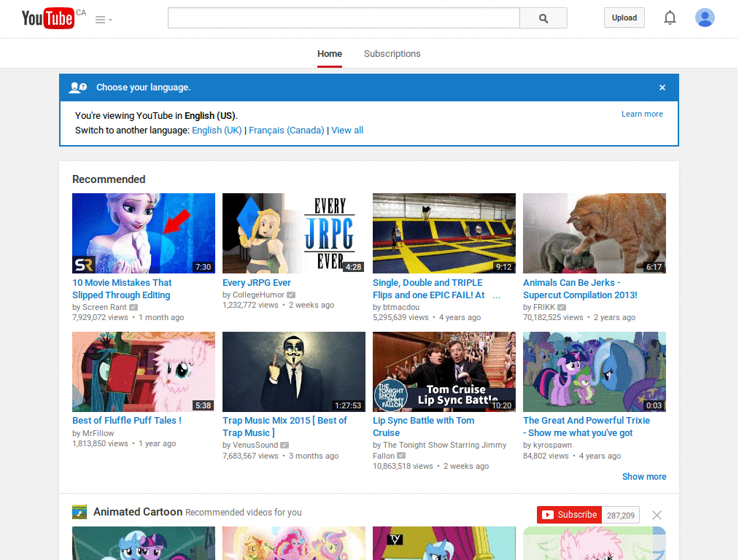Image resolution: width=747 pixels, height=560 pixels.
Task: Switch language to Français (Canada)
Action: click(286, 131)
